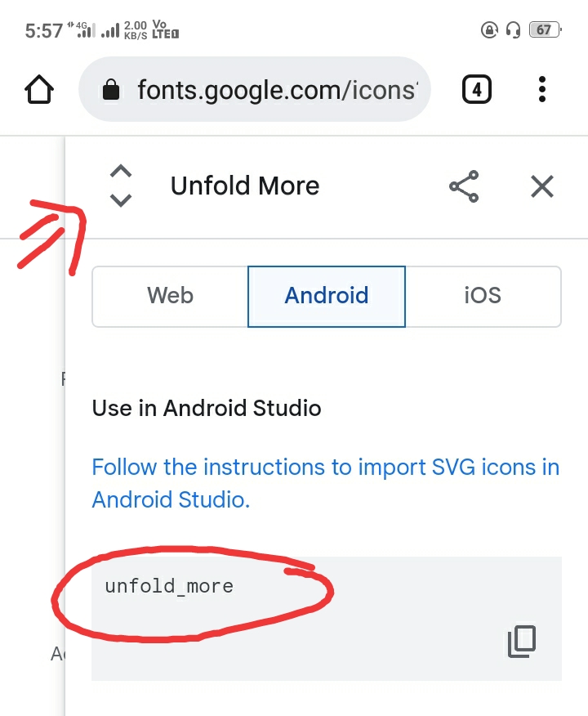Open the import SVG icons instructions link

[325, 483]
